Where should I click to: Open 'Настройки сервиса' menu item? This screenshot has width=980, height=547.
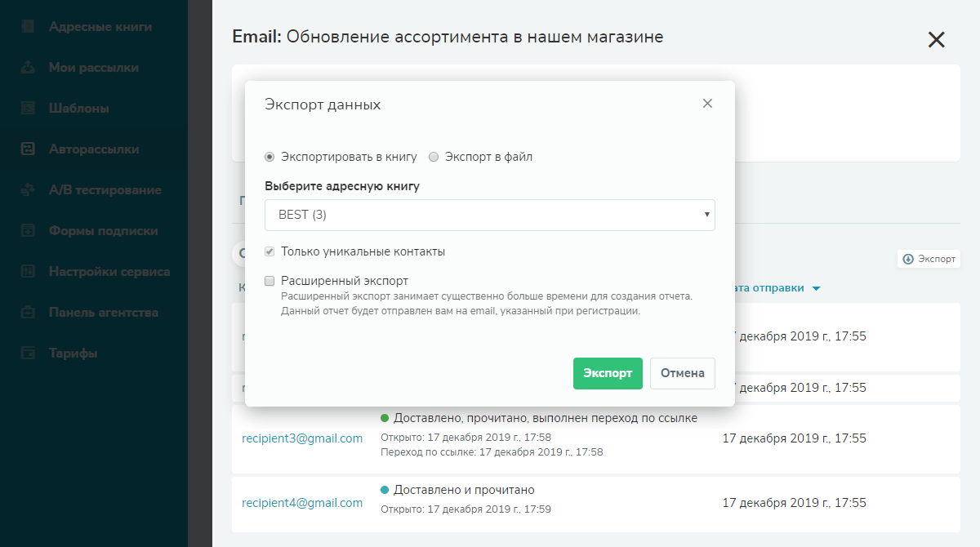pyautogui.click(x=109, y=272)
